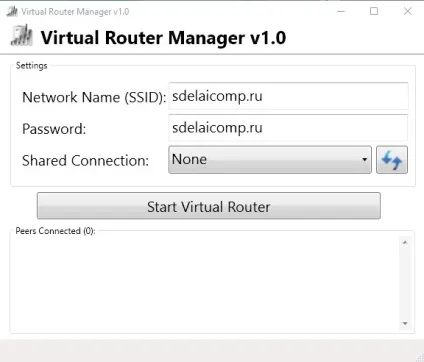
Task: Click the Peers Connected (0) label
Action: point(55,231)
